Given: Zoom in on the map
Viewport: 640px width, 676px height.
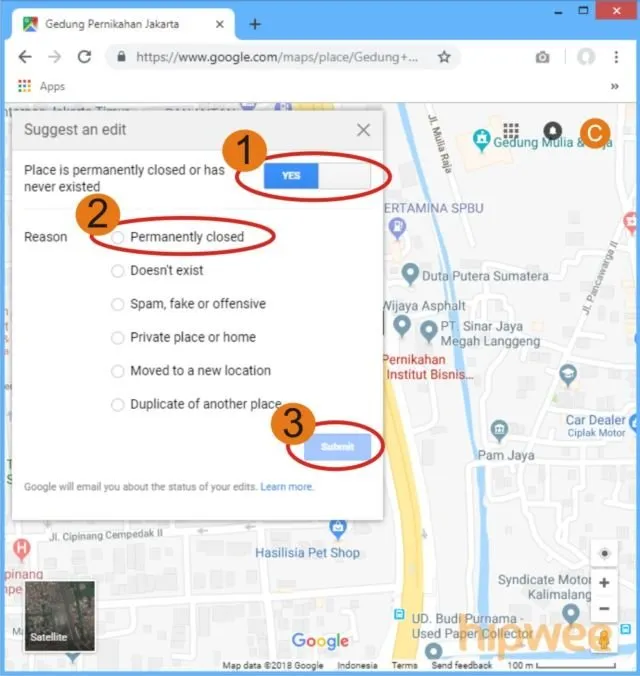Looking at the screenshot, I should (x=604, y=583).
